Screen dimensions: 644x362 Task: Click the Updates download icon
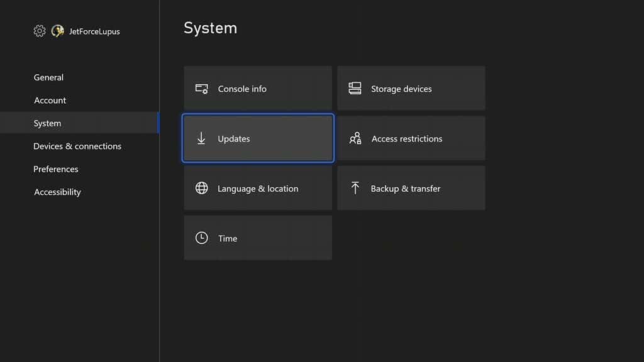coord(201,138)
